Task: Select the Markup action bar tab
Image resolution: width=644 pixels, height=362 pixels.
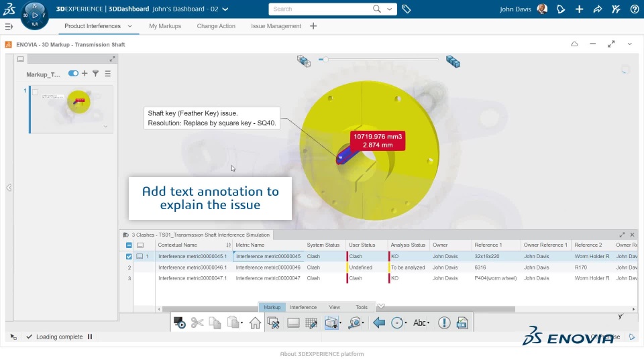Action: [x=272, y=308]
